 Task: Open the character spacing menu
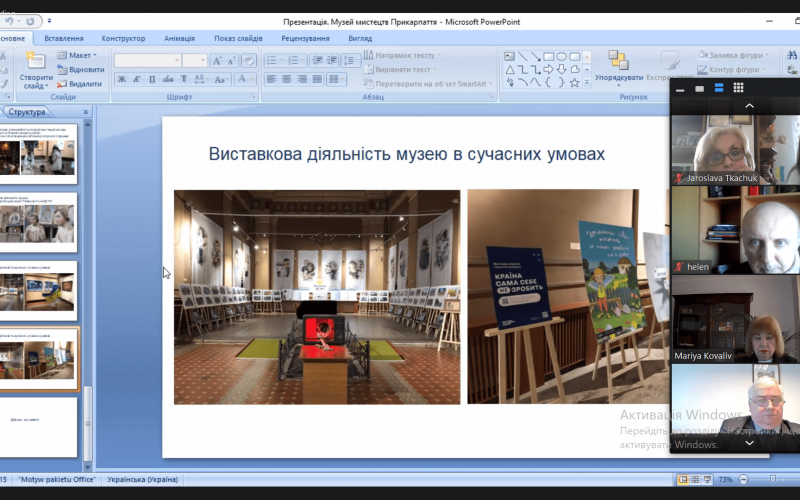[x=201, y=79]
